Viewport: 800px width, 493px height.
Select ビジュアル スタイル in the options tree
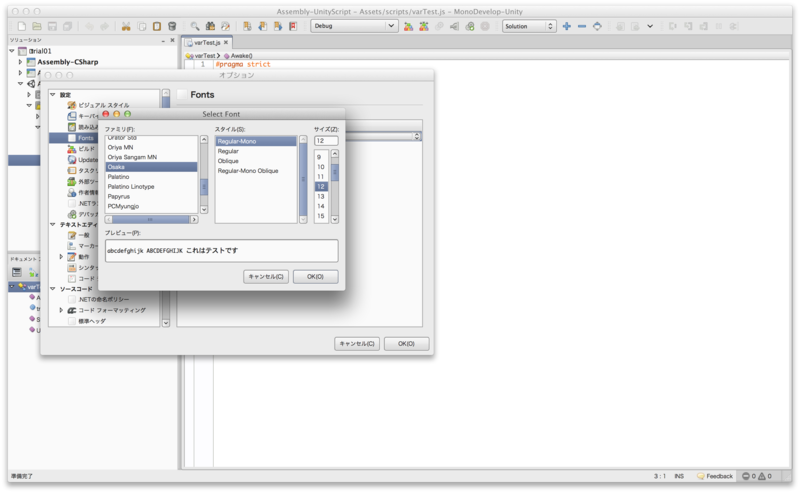(104, 105)
